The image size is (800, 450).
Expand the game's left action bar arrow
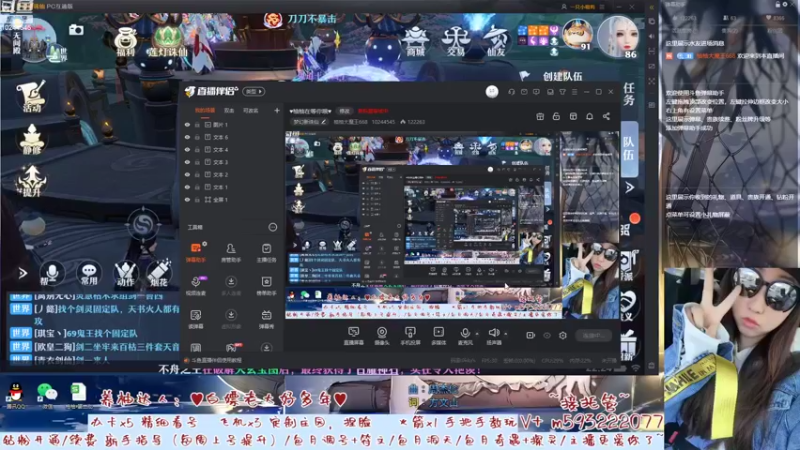[23, 273]
